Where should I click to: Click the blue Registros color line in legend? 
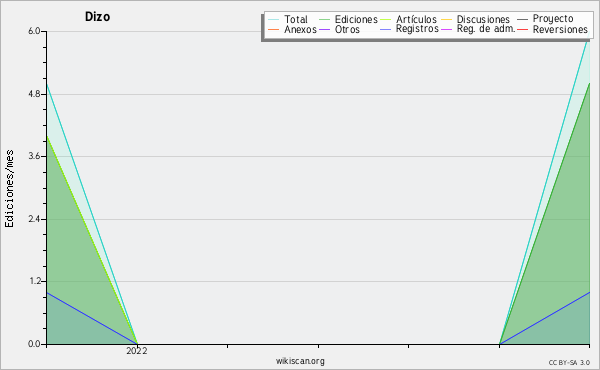pos(385,29)
